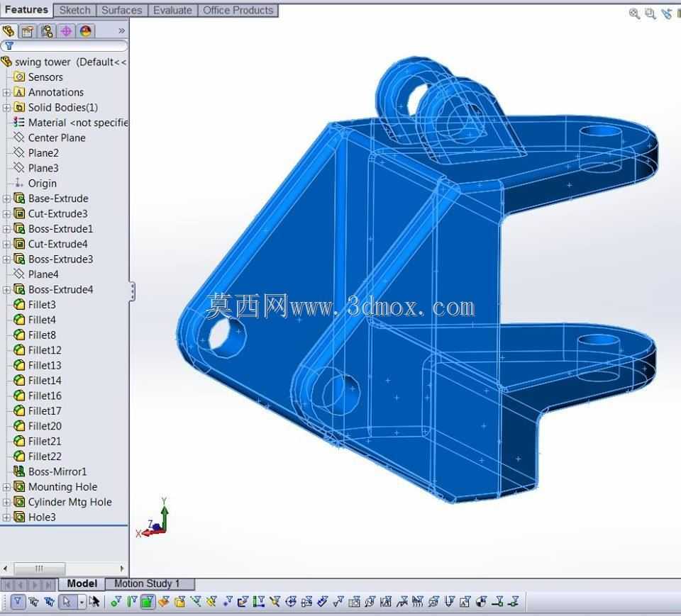Click the Fillet13 feature icon
The width and height of the screenshot is (681, 616).
(x=19, y=366)
